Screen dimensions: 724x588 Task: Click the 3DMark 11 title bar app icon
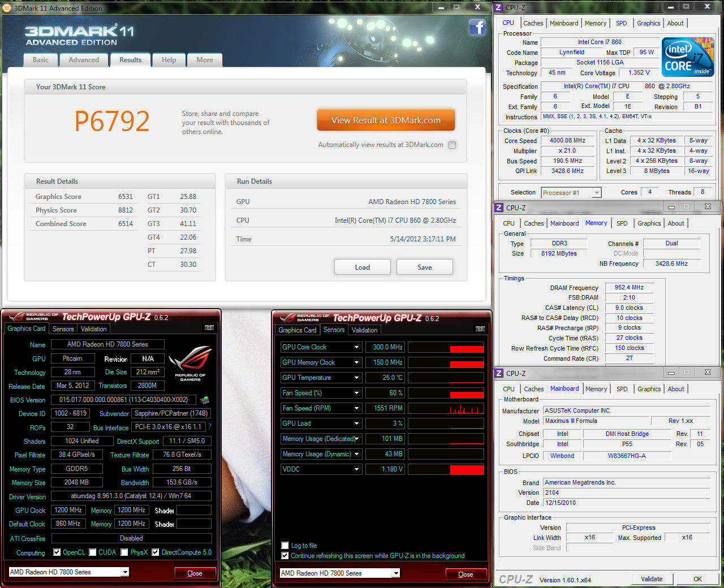tap(7, 8)
